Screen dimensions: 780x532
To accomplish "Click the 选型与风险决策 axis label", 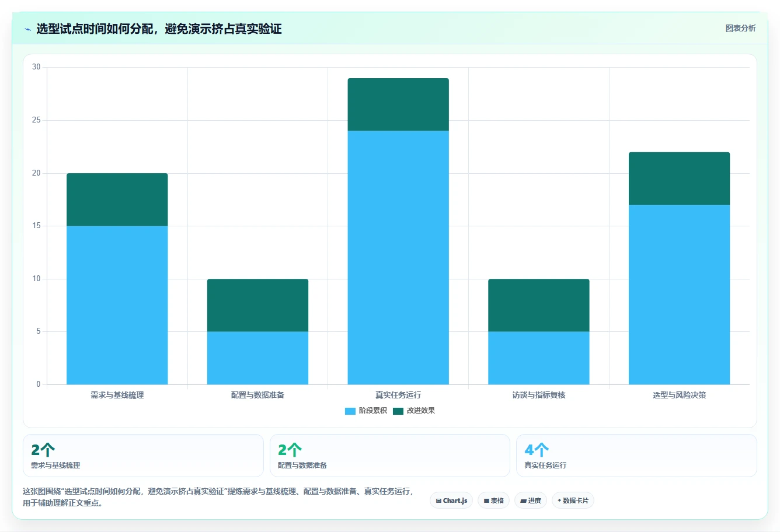I will 679,395.
